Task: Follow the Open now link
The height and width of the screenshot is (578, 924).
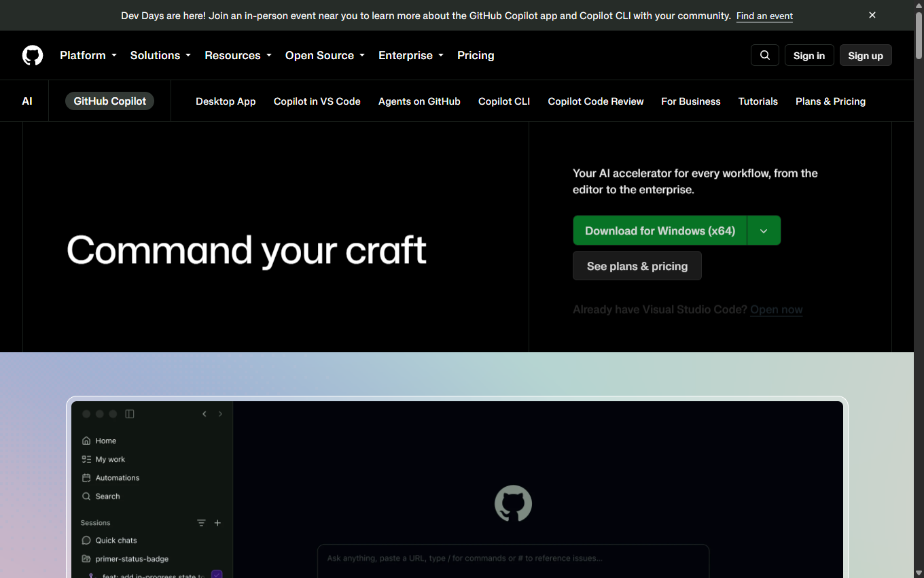Action: (777, 309)
